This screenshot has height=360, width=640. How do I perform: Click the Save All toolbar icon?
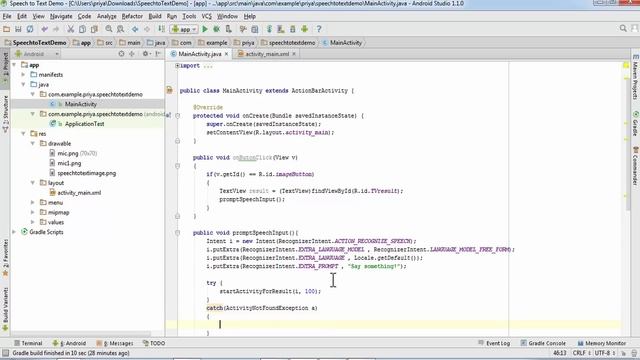coord(18,29)
